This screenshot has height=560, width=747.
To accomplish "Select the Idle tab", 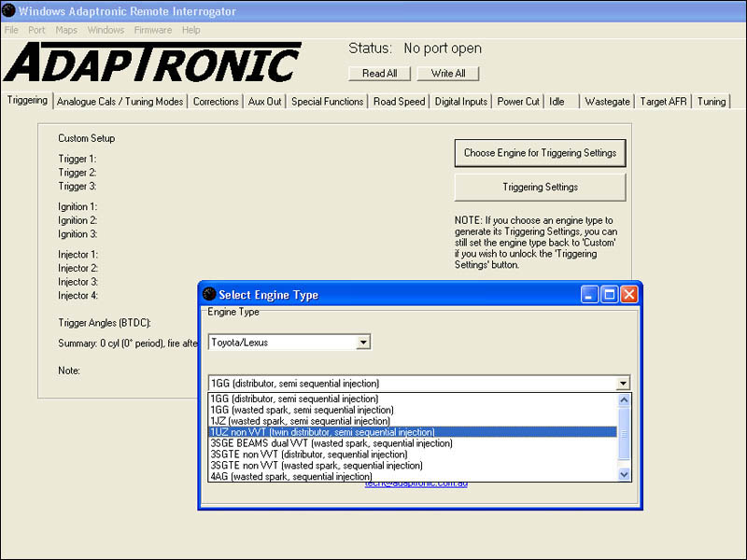I will pos(562,102).
